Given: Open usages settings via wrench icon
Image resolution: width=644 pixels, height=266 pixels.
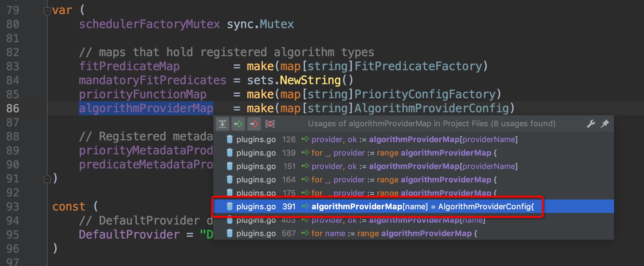Looking at the screenshot, I should [591, 124].
